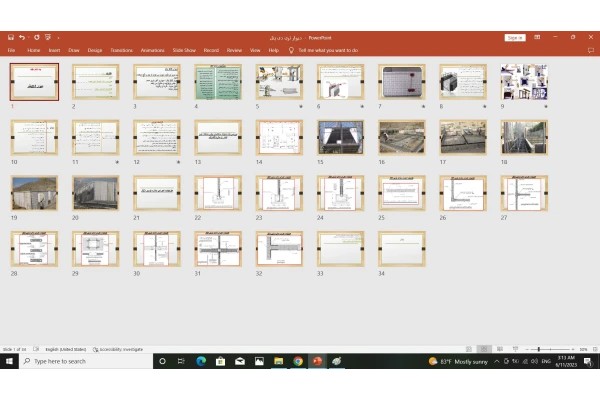Click the Save icon in Quick Access Toolbar

[11, 37]
